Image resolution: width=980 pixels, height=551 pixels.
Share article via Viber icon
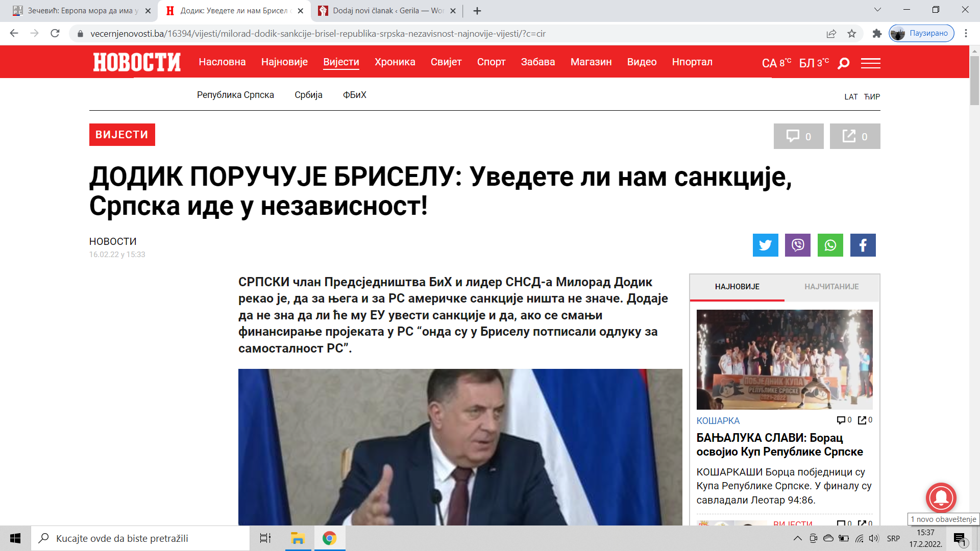[x=798, y=245]
